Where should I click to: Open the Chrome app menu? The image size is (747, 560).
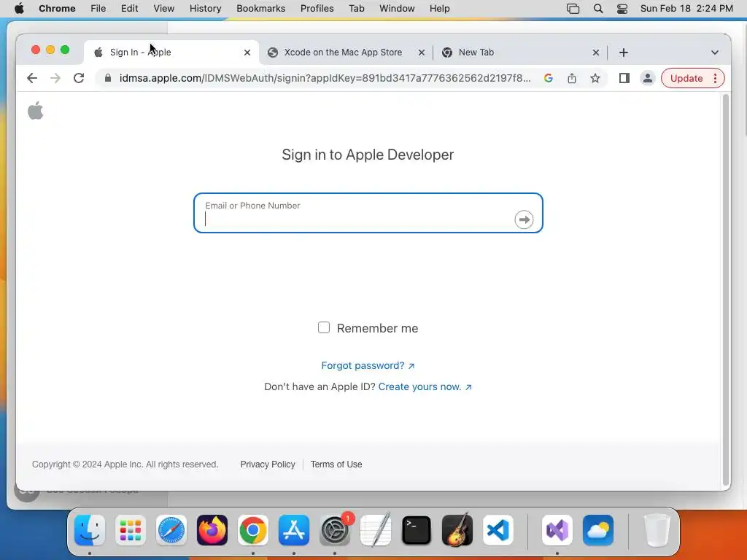[57, 9]
